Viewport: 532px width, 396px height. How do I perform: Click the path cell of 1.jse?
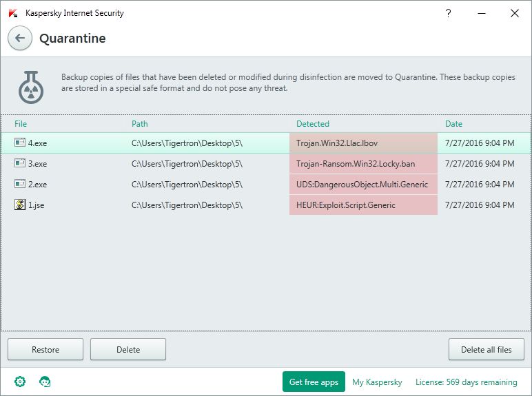click(x=187, y=205)
